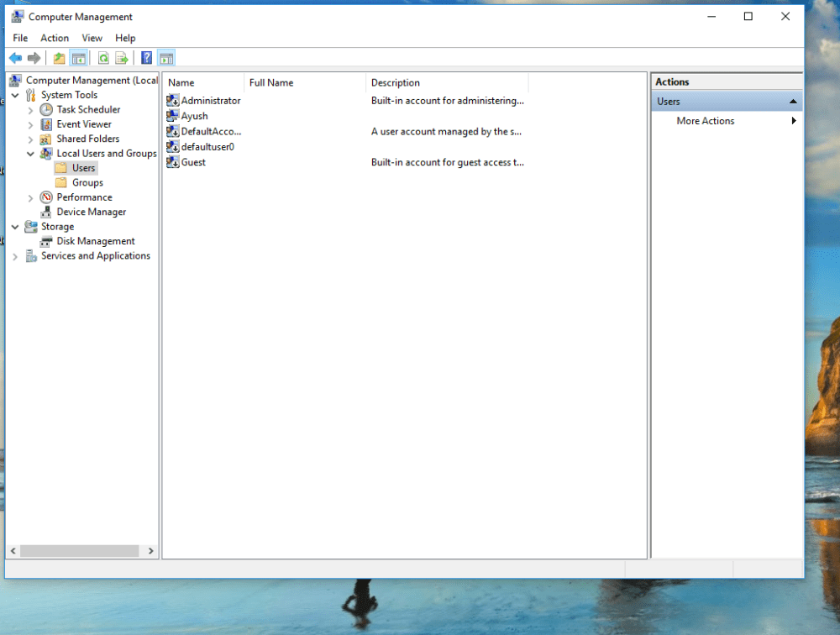Screen dimensions: 840x635
Task: Toggle Show/Hide Action Pane toolbar button
Action: point(166,58)
